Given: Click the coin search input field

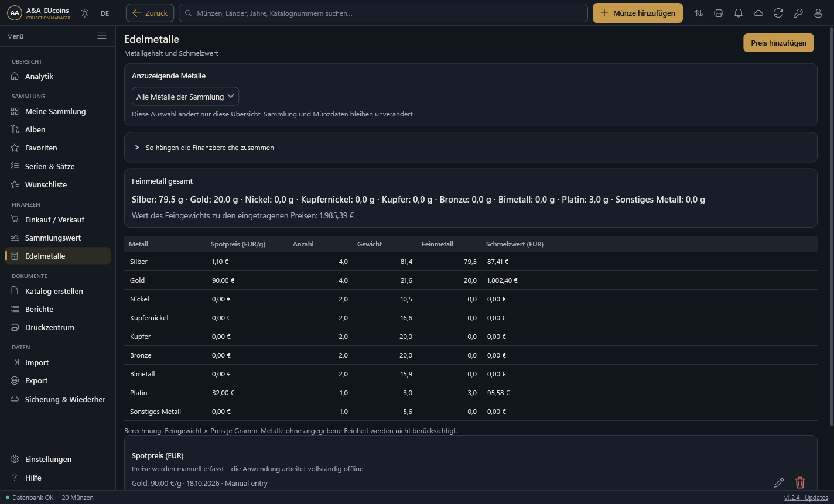Looking at the screenshot, I should [383, 13].
